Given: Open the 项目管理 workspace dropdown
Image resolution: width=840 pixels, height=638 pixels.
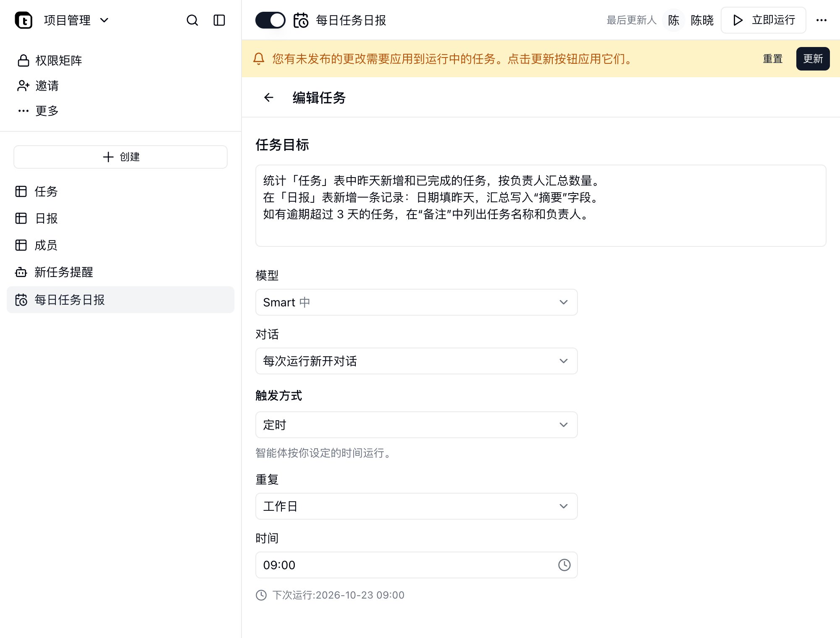Looking at the screenshot, I should click(x=76, y=20).
